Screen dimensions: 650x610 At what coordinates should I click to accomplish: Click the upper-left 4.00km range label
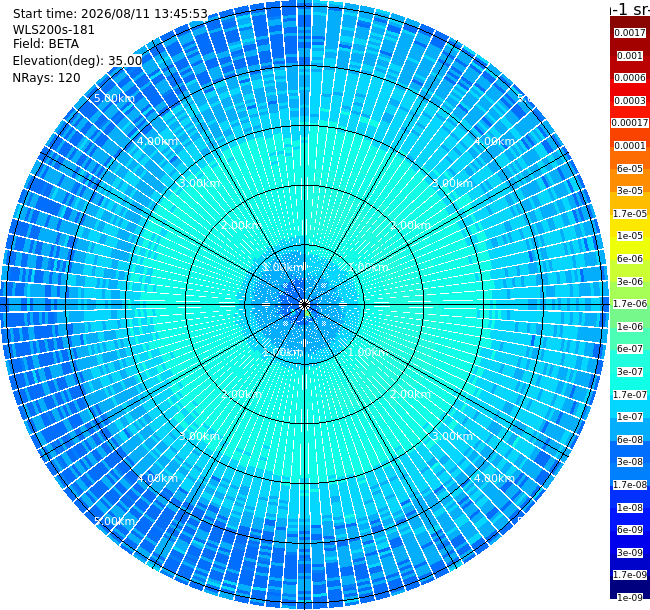157,141
